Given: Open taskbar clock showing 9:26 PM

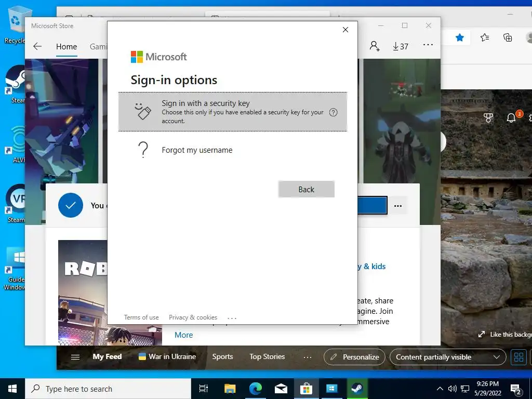Looking at the screenshot, I should 487,389.
